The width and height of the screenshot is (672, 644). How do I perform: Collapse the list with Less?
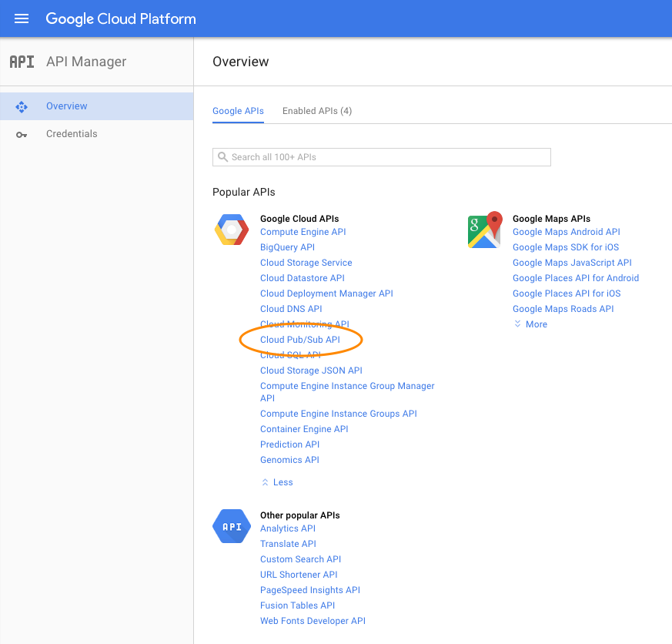coord(277,482)
